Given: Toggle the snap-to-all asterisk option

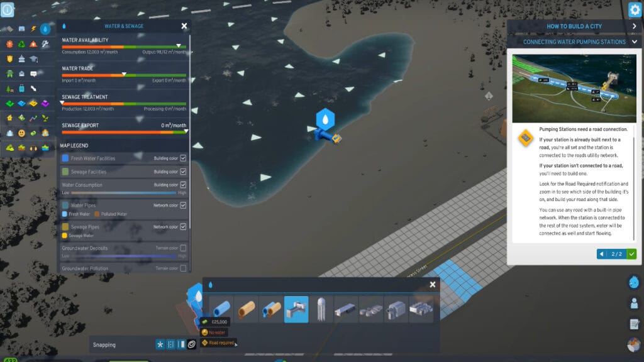Looking at the screenshot, I should [x=161, y=344].
